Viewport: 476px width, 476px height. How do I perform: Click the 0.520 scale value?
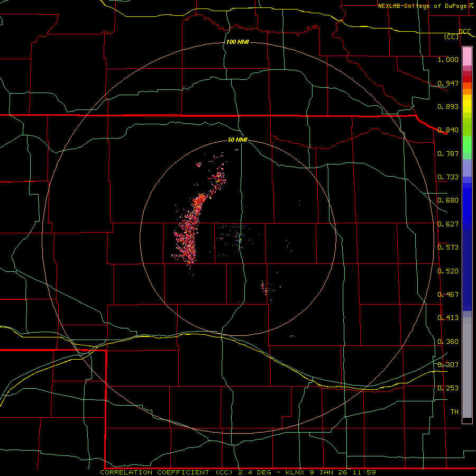tap(448, 271)
